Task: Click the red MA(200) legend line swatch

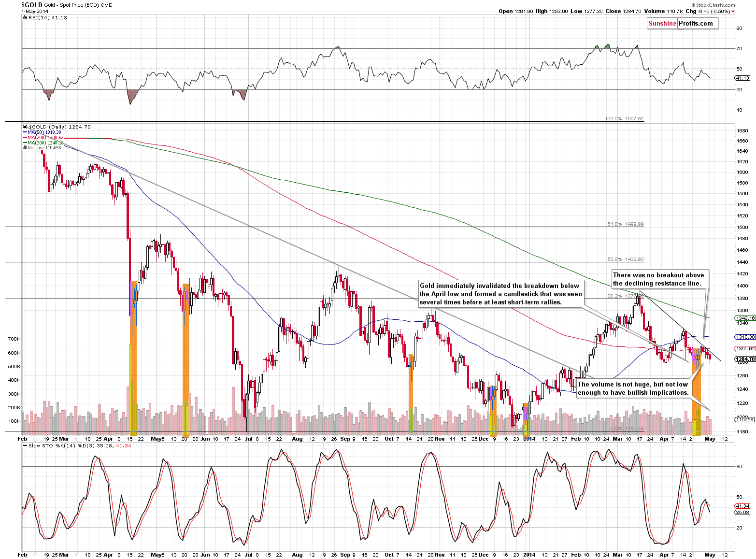Action: pyautogui.click(x=25, y=138)
